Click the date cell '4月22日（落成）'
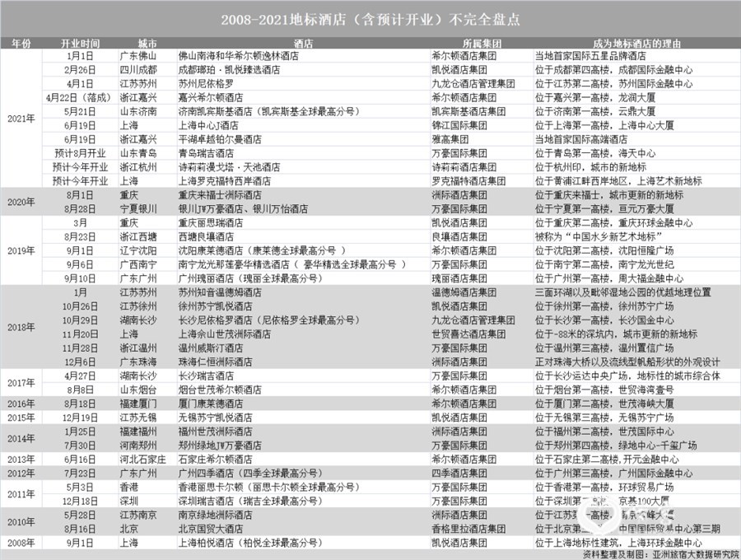The width and height of the screenshot is (741, 560). (x=78, y=98)
